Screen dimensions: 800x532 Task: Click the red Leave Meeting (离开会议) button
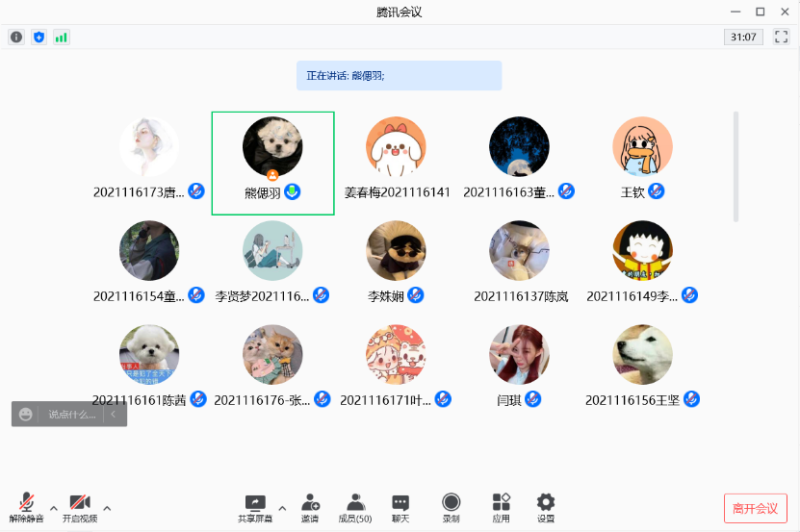coord(756,508)
